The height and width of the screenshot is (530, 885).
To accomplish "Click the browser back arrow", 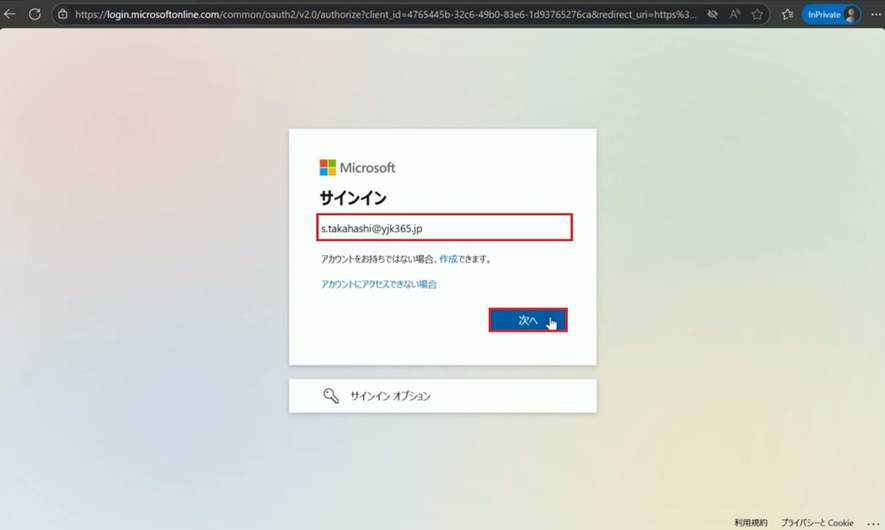I will tap(10, 14).
